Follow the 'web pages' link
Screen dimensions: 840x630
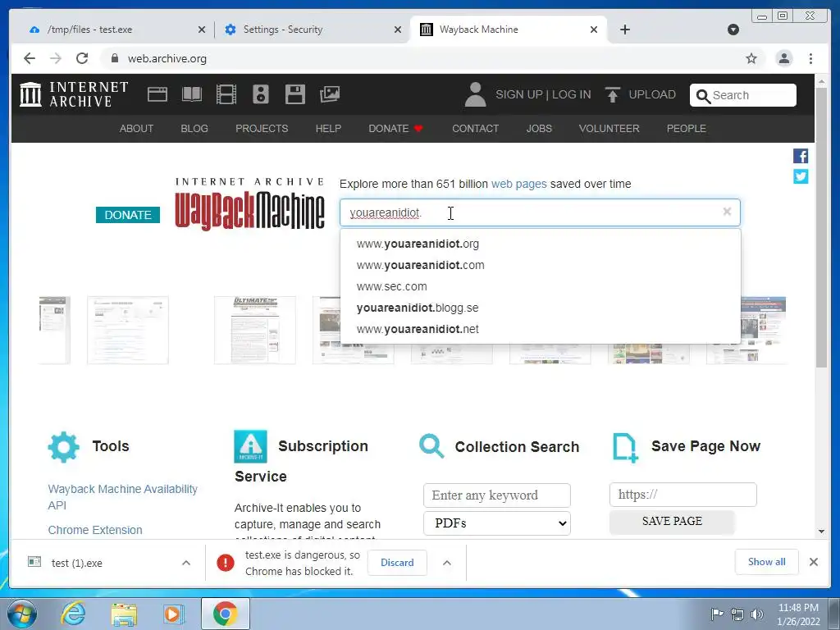click(519, 184)
